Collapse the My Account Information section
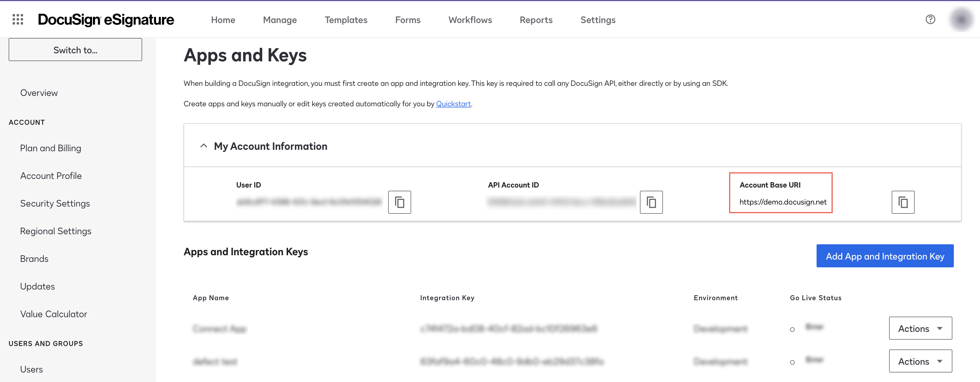The width and height of the screenshot is (980, 382). click(203, 146)
